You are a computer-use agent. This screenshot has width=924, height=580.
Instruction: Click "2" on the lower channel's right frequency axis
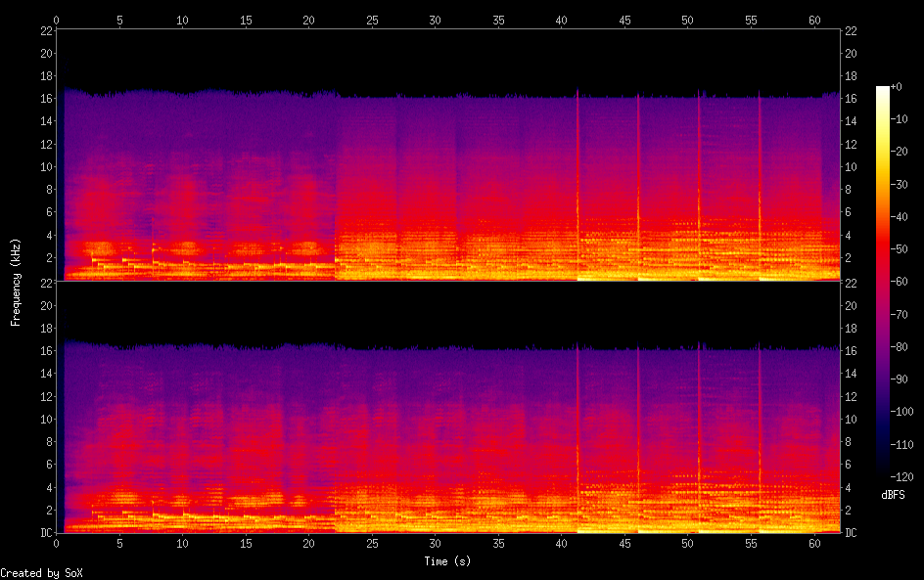tap(848, 510)
